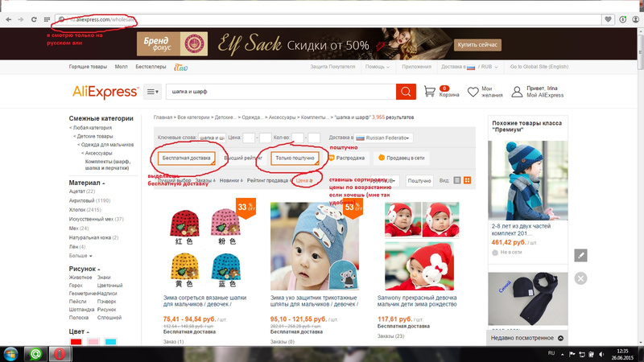Viewport: 644px width, 362px height.
Task: Open Opera browser taskbar icon
Action: point(60,354)
